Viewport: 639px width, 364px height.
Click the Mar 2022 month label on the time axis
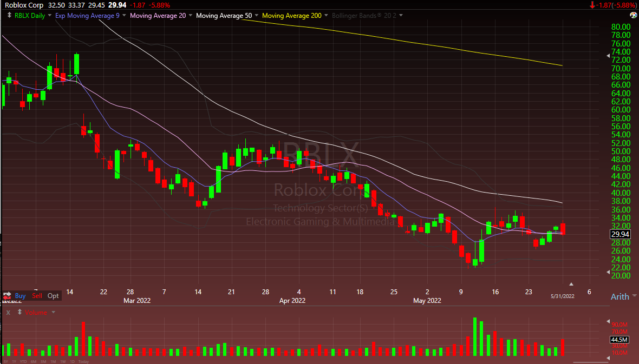[137, 301]
